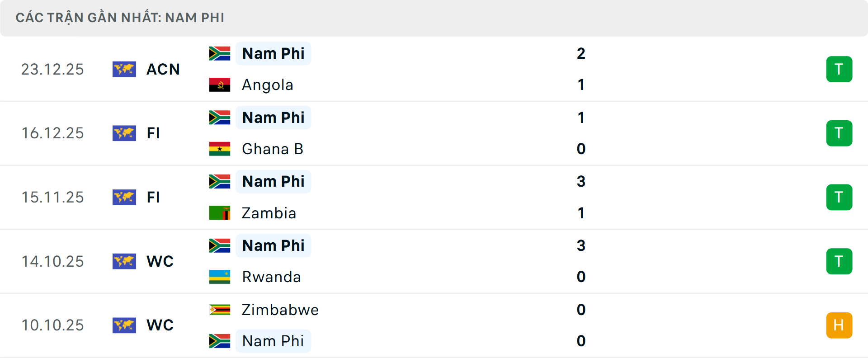The height and width of the screenshot is (358, 868).
Task: Click the WC icon for 14.10.25 match
Action: [124, 261]
